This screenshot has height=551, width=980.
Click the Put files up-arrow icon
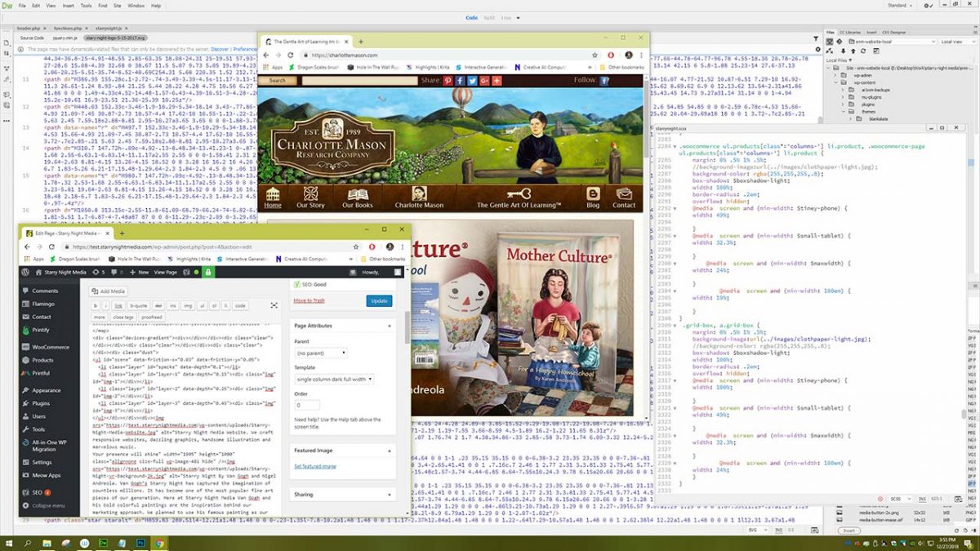pyautogui.click(x=854, y=51)
